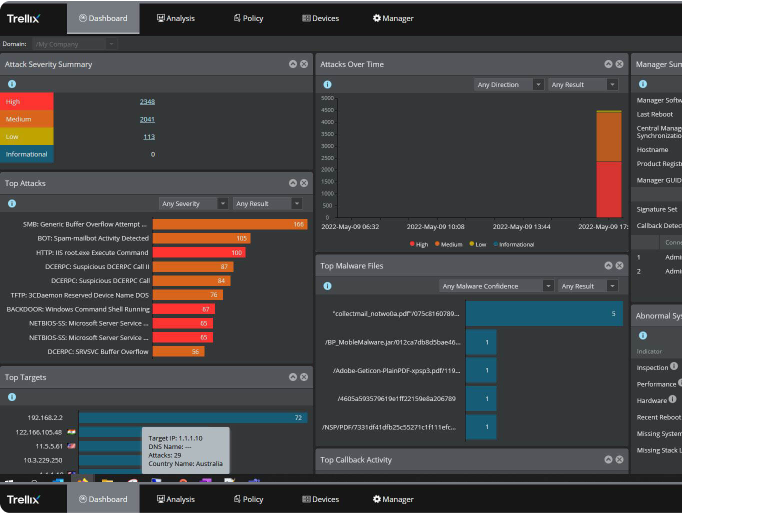768x513 pixels.
Task: Close the Attacks Over Time panel
Action: 620,64
